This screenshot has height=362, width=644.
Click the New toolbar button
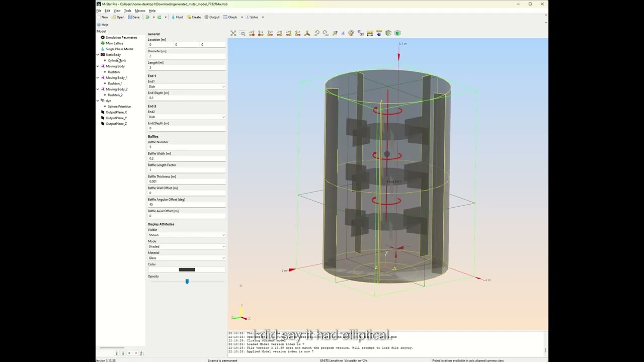click(x=103, y=17)
